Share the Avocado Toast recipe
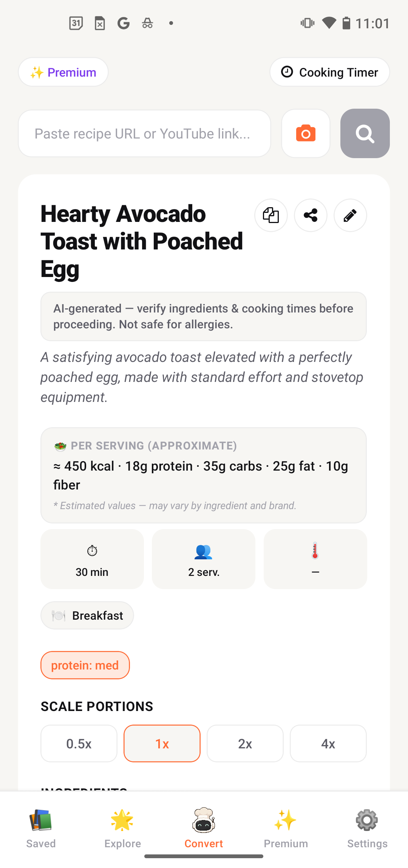 coord(311,215)
